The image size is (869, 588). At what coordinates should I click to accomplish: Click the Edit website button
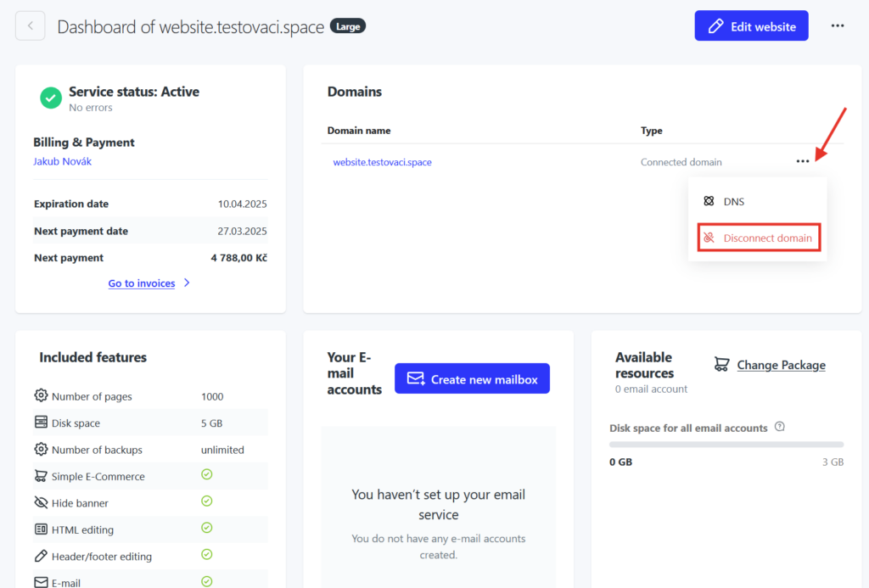click(x=751, y=26)
